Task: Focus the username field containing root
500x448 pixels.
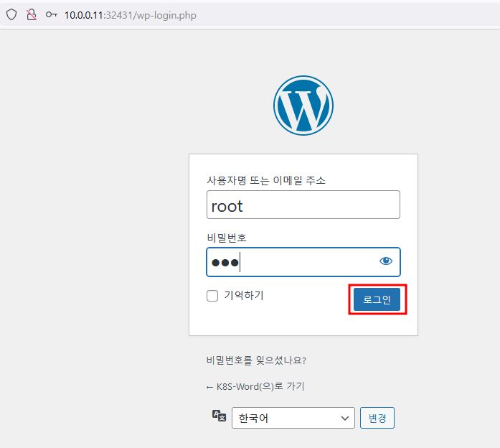Action: click(x=303, y=205)
